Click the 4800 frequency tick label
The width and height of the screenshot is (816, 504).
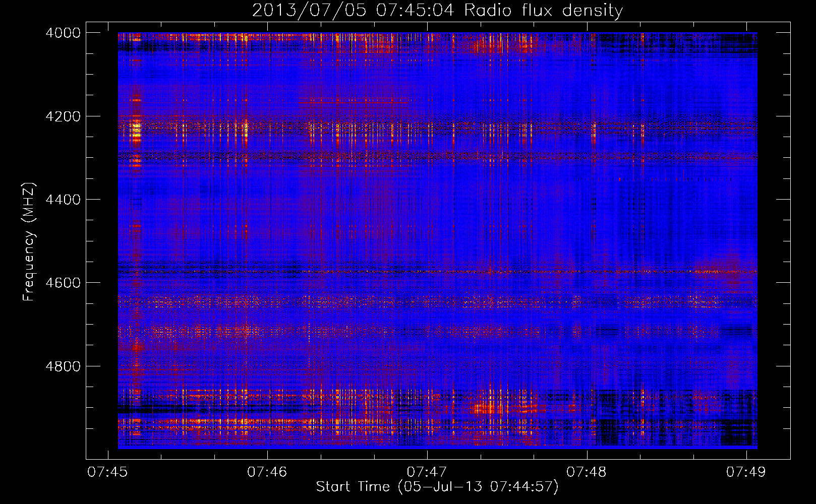click(63, 366)
